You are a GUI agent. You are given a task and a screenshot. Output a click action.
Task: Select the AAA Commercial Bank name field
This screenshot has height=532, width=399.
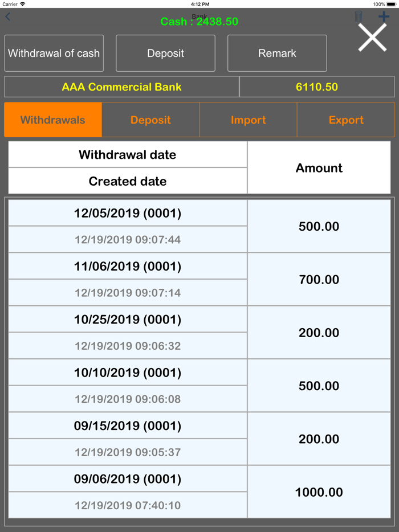[121, 87]
